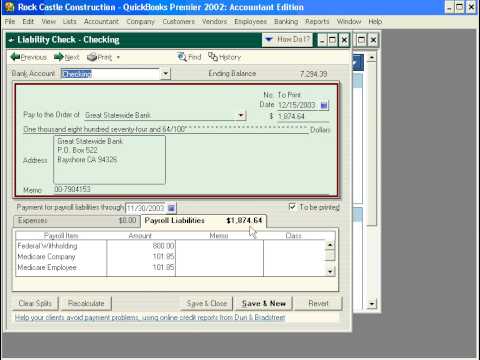Click the Revert button
This screenshot has width=480, height=360.
point(318,304)
